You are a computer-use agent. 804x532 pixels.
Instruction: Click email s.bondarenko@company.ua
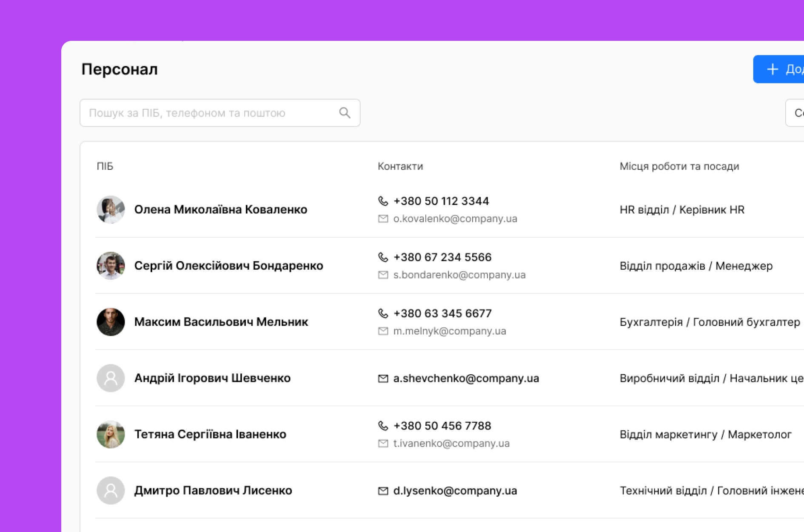pyautogui.click(x=459, y=275)
